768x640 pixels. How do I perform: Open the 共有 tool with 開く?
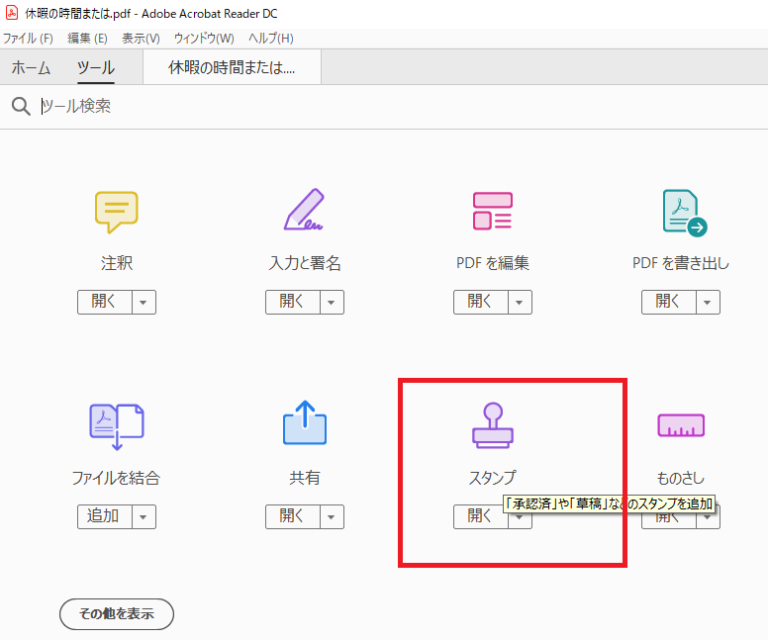(292, 516)
